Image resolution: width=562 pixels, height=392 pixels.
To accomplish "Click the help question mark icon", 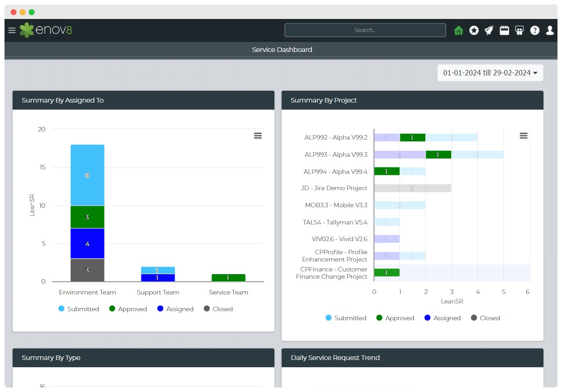I will (x=535, y=30).
